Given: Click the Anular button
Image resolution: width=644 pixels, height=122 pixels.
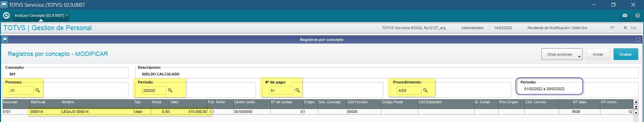Looking at the screenshot, I should coord(598,54).
